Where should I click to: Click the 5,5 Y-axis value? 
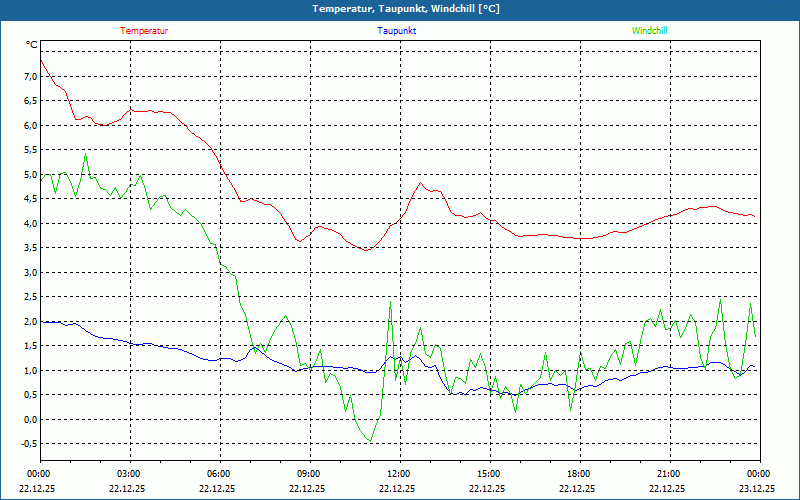tap(31, 150)
